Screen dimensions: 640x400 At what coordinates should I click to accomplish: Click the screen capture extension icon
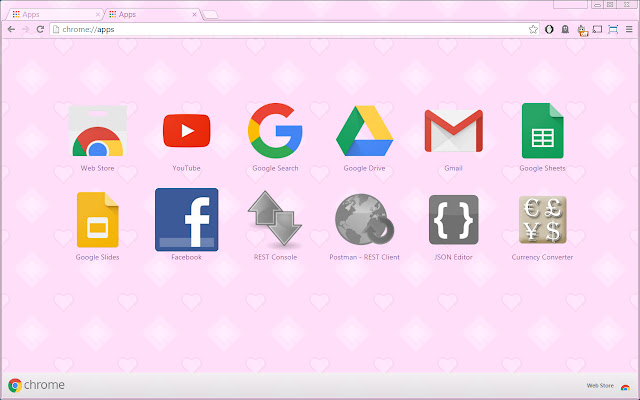pyautogui.click(x=613, y=29)
